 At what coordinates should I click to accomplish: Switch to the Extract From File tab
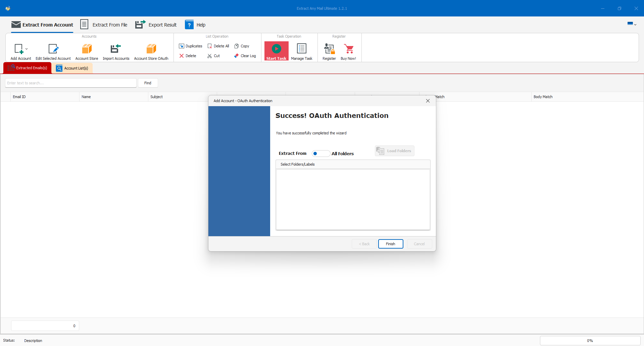coord(104,25)
